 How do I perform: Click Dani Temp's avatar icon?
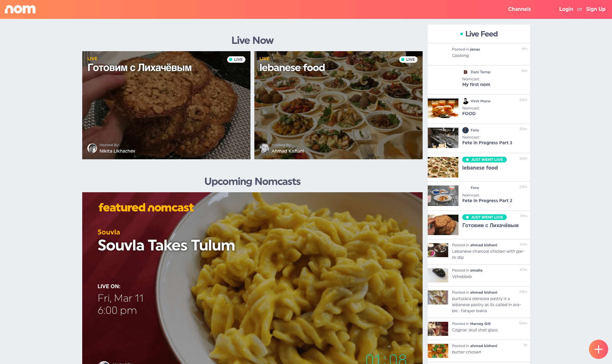(465, 72)
